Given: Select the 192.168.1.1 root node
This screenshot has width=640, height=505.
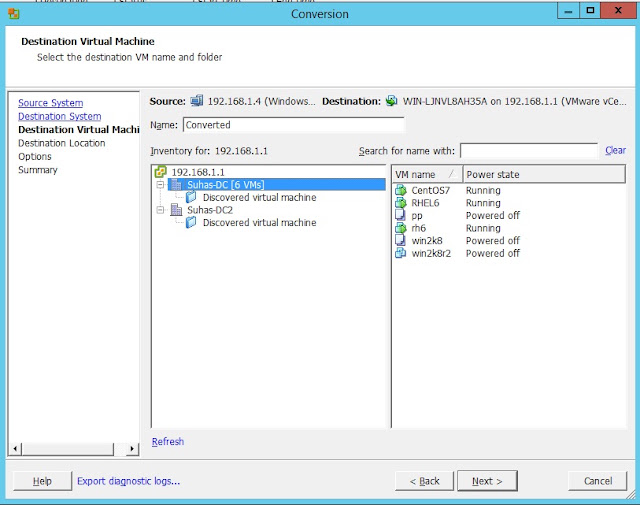Looking at the screenshot, I should [198, 172].
